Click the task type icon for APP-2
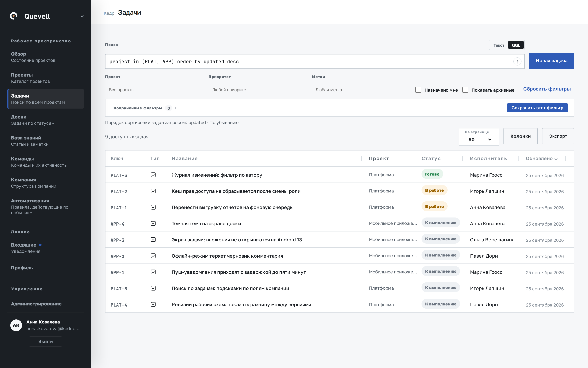588x368 pixels. [x=153, y=256]
